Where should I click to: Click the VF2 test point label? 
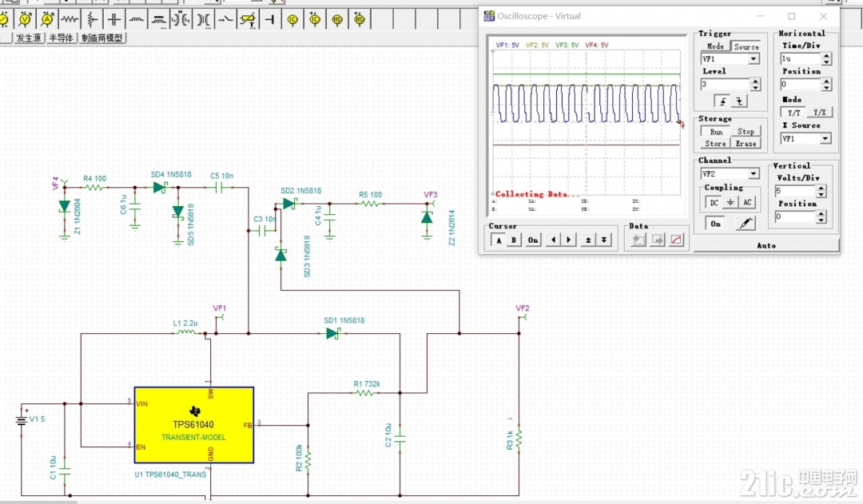point(523,308)
